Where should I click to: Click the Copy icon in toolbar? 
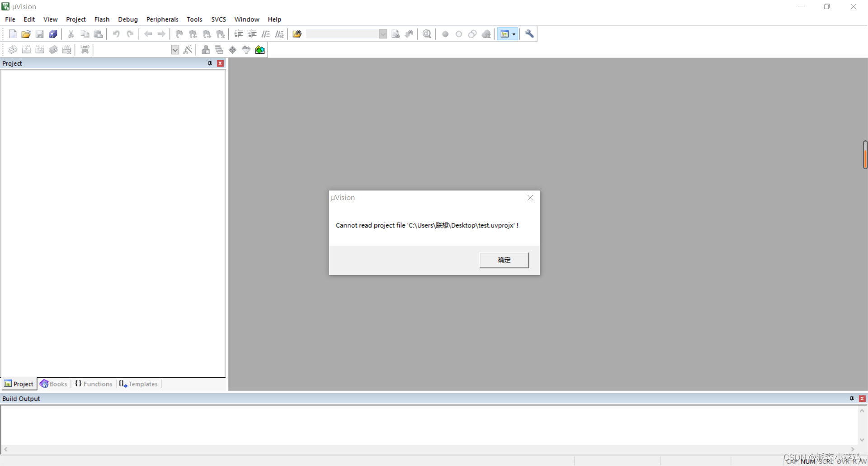85,34
